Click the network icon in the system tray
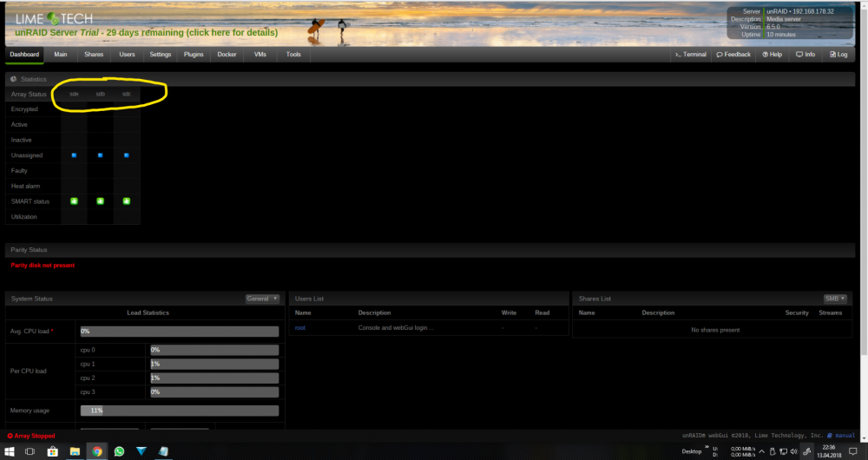The image size is (868, 460). [783, 451]
